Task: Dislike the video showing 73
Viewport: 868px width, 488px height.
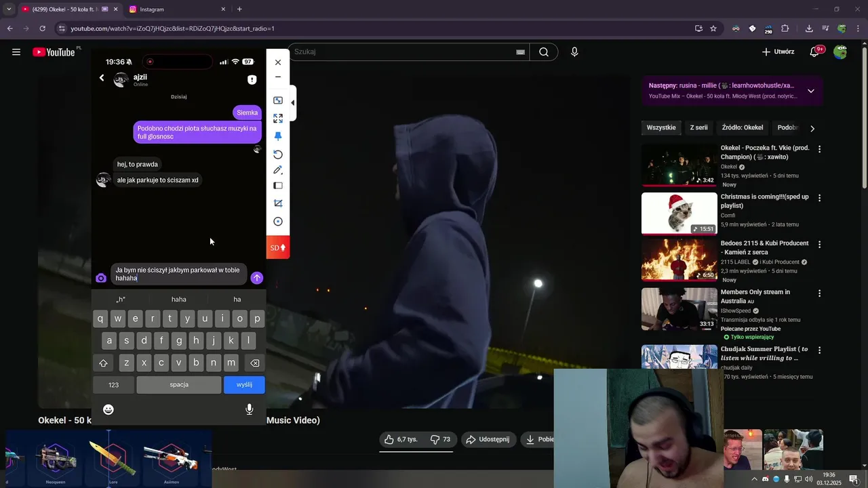Action: 440,439
